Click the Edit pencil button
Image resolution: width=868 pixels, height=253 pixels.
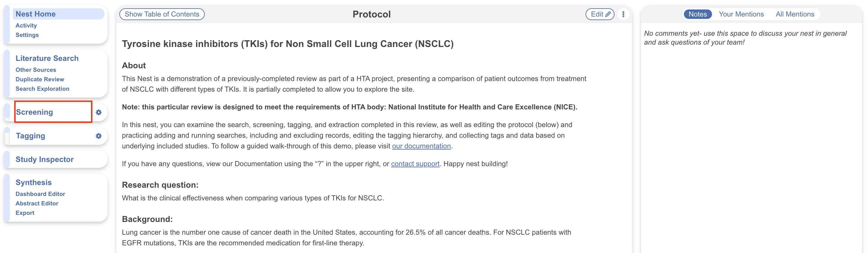click(600, 14)
